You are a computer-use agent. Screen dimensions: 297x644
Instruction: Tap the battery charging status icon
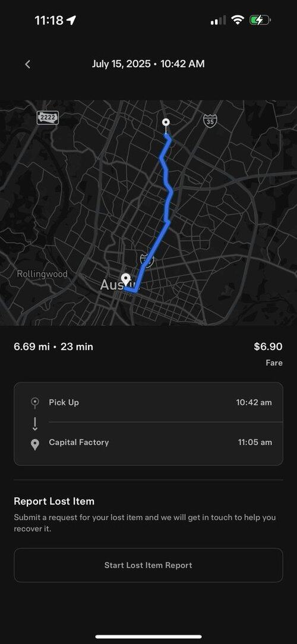coord(260,20)
